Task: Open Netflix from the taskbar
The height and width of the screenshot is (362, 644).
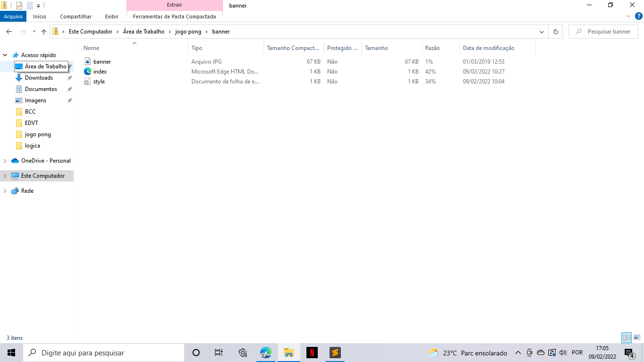Action: 312,353
